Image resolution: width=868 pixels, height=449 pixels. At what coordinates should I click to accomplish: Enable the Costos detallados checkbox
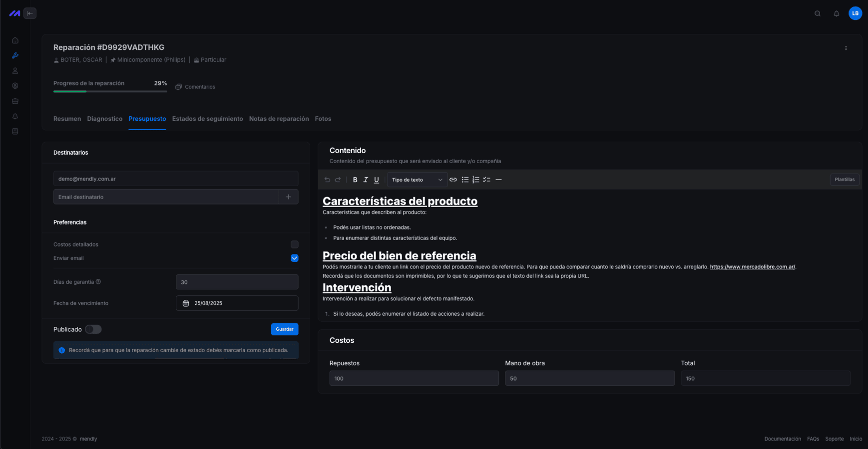coord(295,244)
